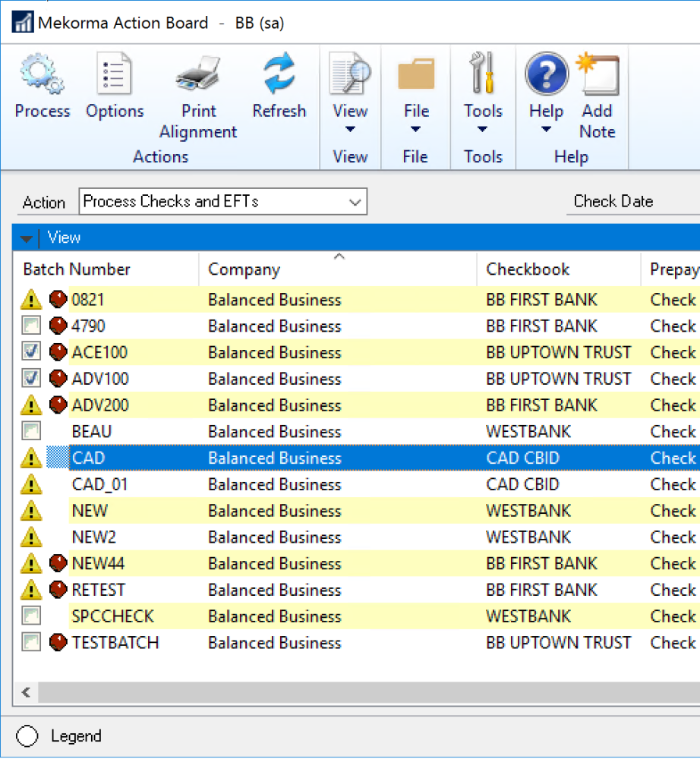Check the TESTBATCH batch checkbox

pyautogui.click(x=31, y=642)
